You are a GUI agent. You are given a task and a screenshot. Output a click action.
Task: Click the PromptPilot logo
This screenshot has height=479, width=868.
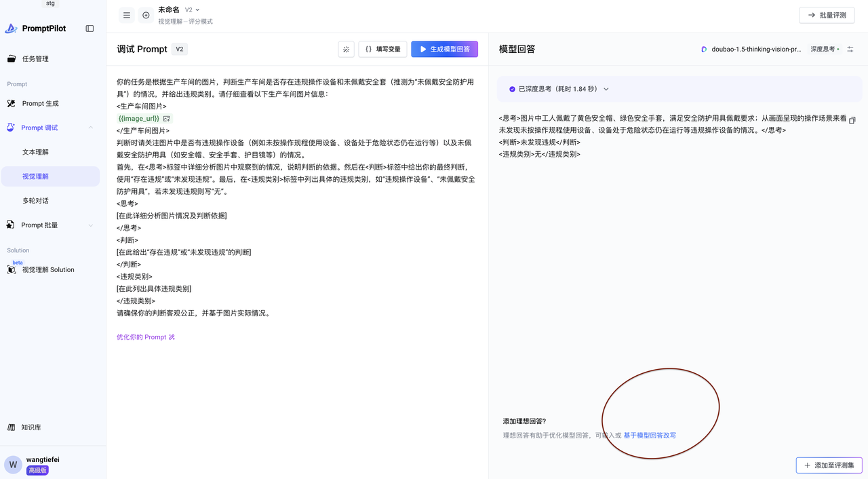point(35,28)
